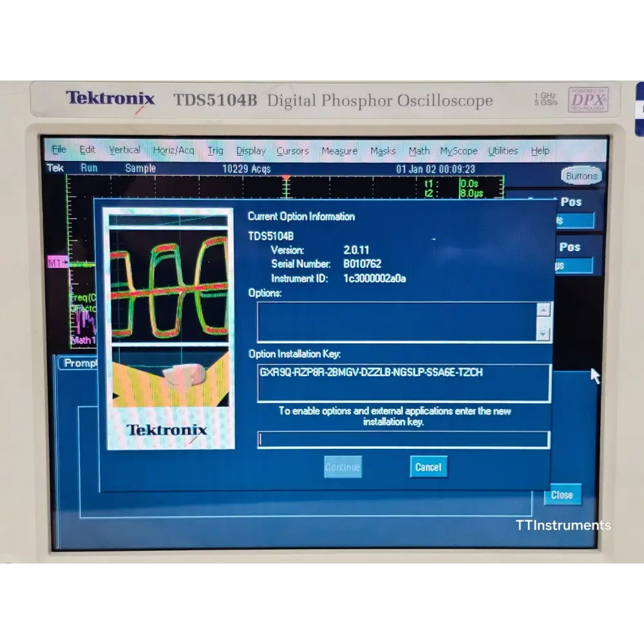The height and width of the screenshot is (644, 644).
Task: Click the upper Pos value field
Action: [574, 220]
